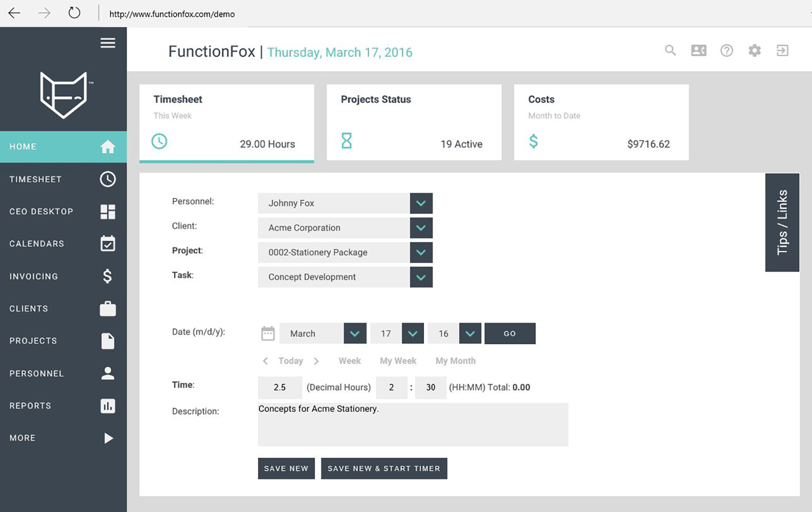Open the CALENDARS menu item
This screenshot has height=512, width=812.
(x=63, y=244)
